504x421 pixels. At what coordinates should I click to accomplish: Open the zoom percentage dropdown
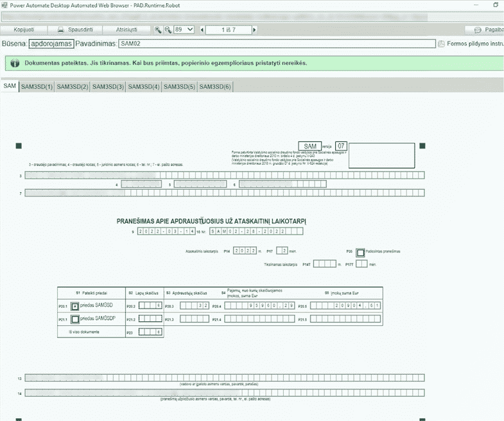point(184,30)
